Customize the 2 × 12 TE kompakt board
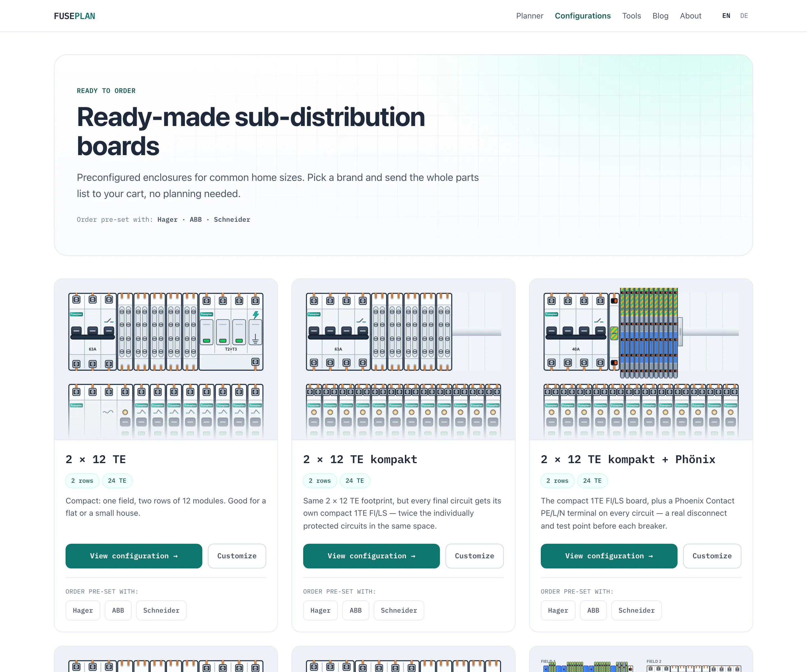This screenshot has height=672, width=807. pos(474,556)
